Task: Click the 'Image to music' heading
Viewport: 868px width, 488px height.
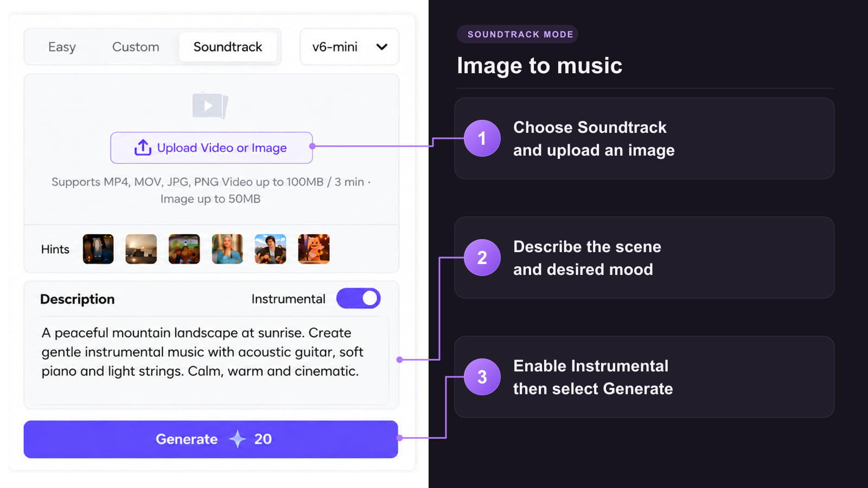Action: [x=540, y=66]
